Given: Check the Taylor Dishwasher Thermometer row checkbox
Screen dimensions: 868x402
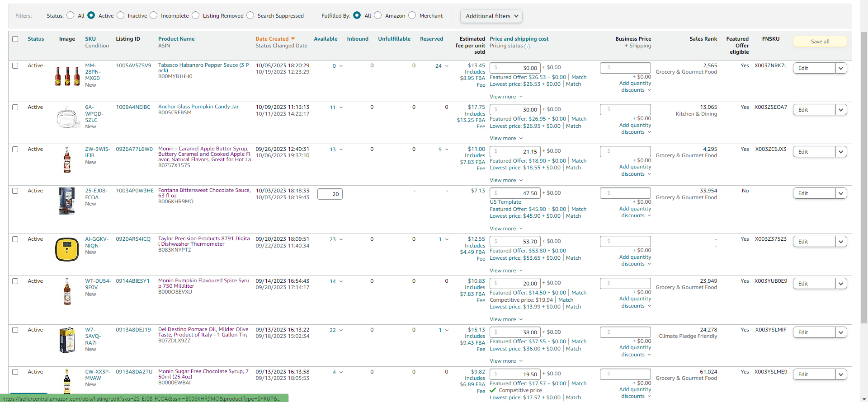Looking at the screenshot, I should click(15, 239).
